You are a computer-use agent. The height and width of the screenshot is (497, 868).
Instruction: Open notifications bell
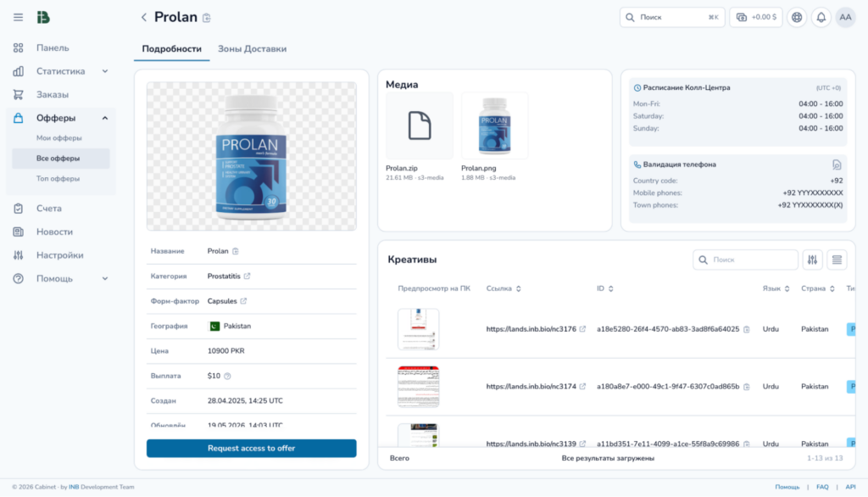pos(821,17)
